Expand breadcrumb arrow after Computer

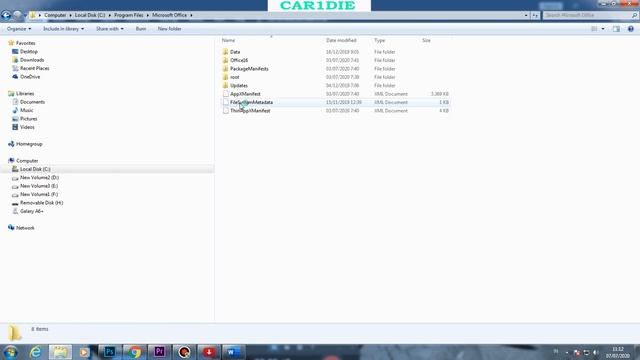[x=70, y=16]
